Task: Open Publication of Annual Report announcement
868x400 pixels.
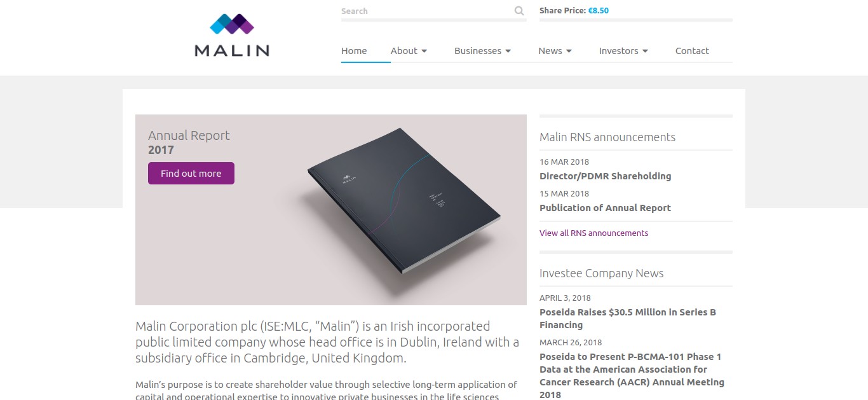Action: point(605,208)
